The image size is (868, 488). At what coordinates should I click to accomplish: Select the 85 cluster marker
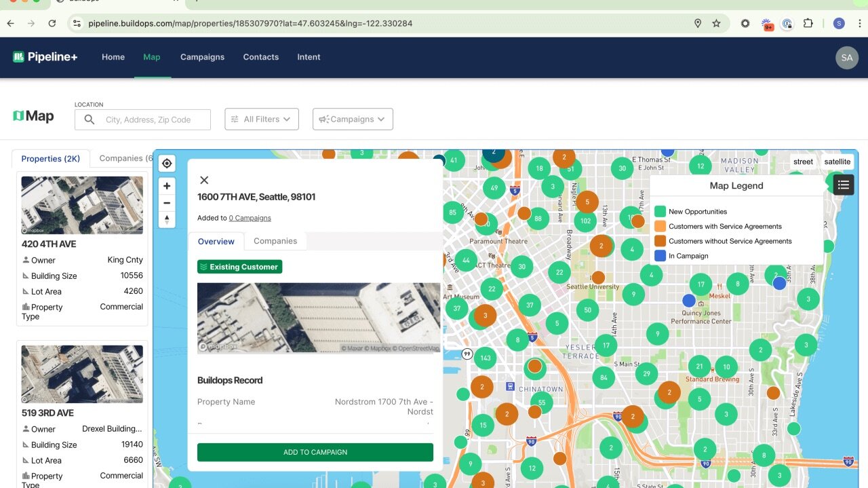tap(453, 212)
